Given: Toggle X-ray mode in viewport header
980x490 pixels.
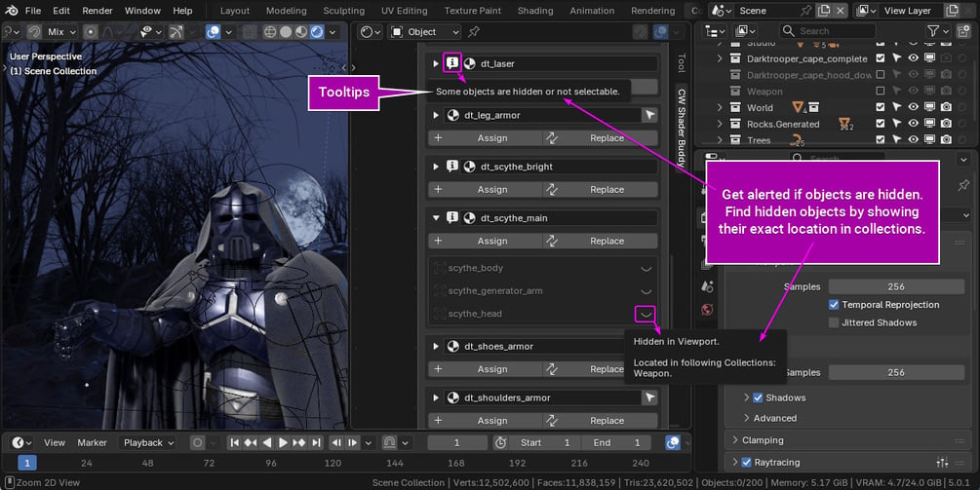Looking at the screenshot, I should coord(249,32).
